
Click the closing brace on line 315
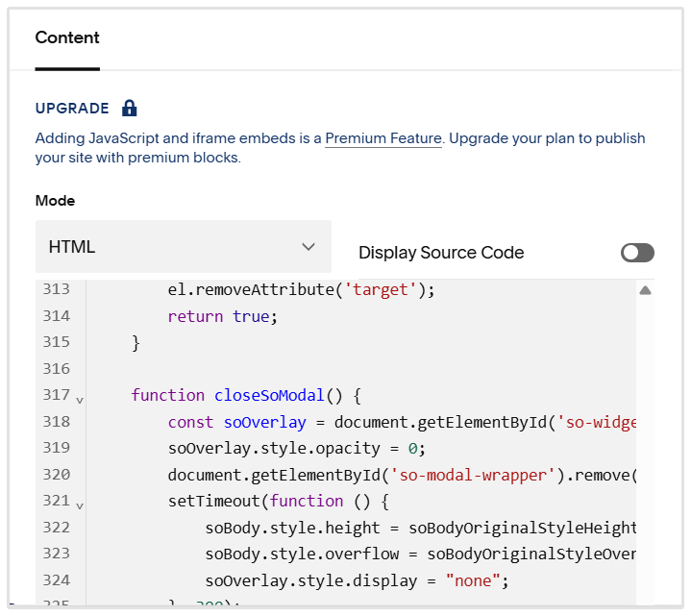(136, 343)
